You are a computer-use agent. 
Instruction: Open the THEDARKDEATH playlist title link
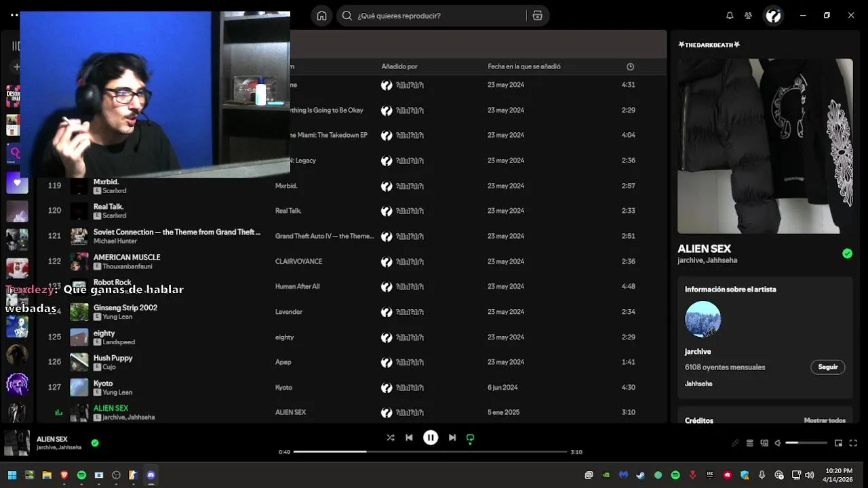[709, 45]
